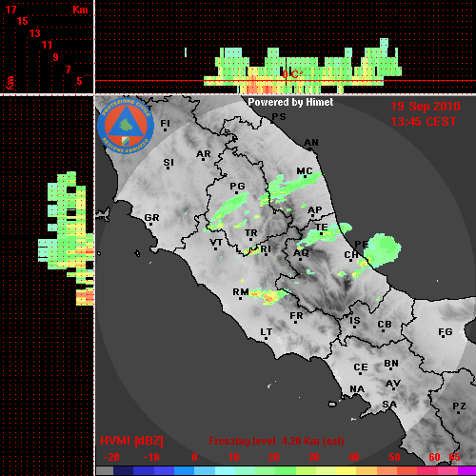Click the date '19 Sep 2010'
Screen dimensions: 476x476
(x=426, y=107)
